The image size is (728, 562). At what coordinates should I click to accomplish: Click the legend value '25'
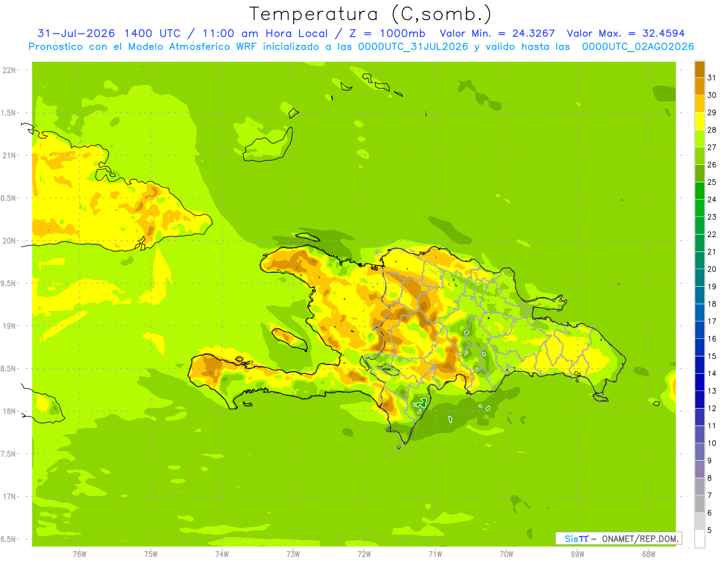pyautogui.click(x=712, y=182)
